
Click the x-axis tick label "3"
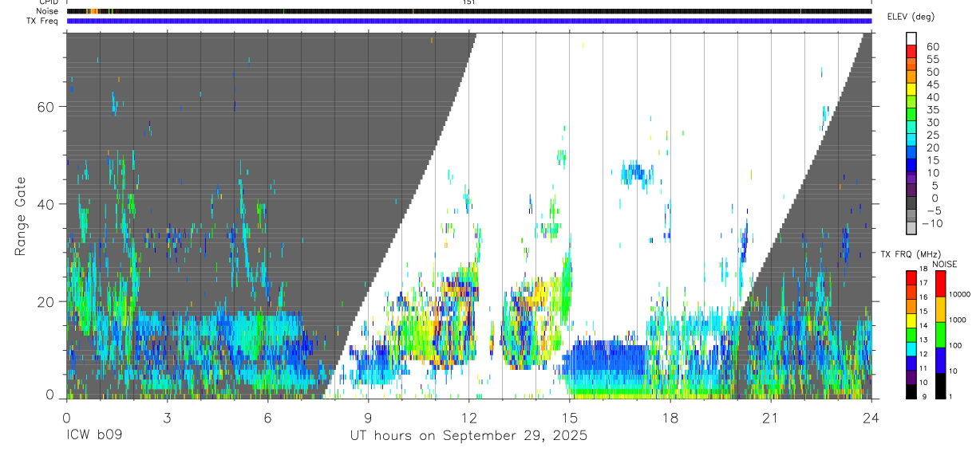click(x=167, y=418)
